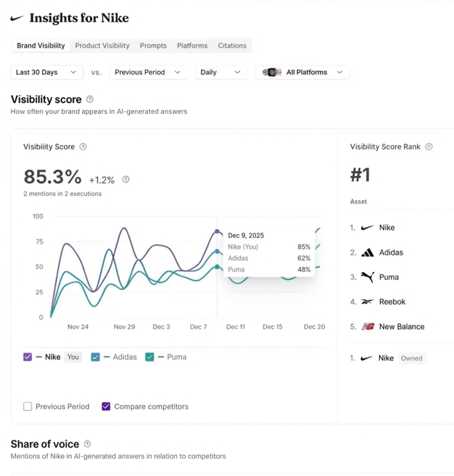
Task: Click help icon beside Visibility Score Rank
Action: [429, 147]
